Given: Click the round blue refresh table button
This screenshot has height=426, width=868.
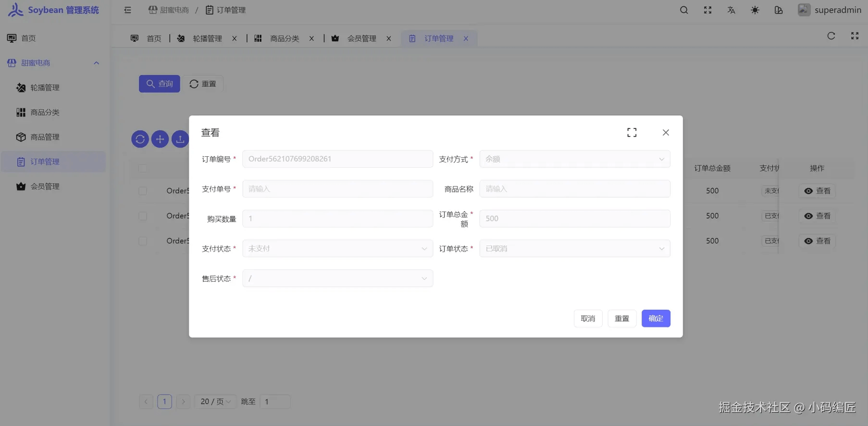Looking at the screenshot, I should point(140,139).
